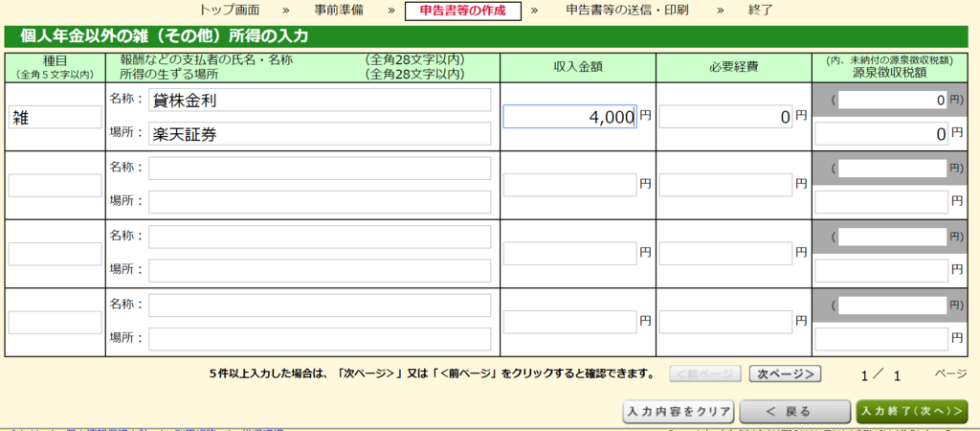Click fourth row 源泉徴収税額 lower field
Screen dimensions: 980x431
pos(881,338)
